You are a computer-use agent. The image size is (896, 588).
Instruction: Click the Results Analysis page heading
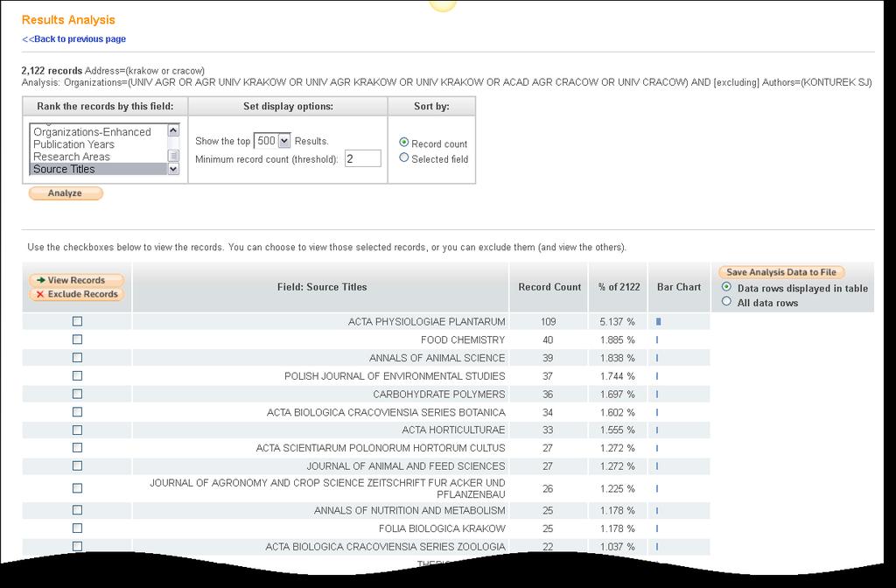(68, 20)
